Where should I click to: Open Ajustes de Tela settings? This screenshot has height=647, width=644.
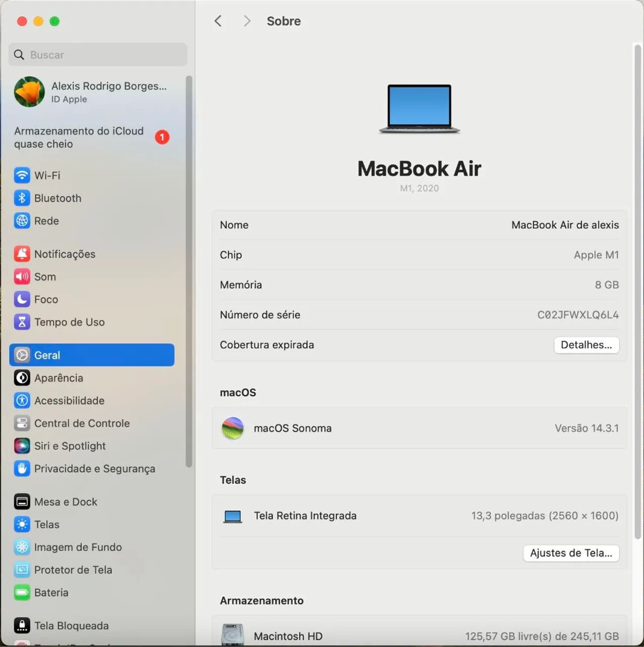pyautogui.click(x=571, y=553)
